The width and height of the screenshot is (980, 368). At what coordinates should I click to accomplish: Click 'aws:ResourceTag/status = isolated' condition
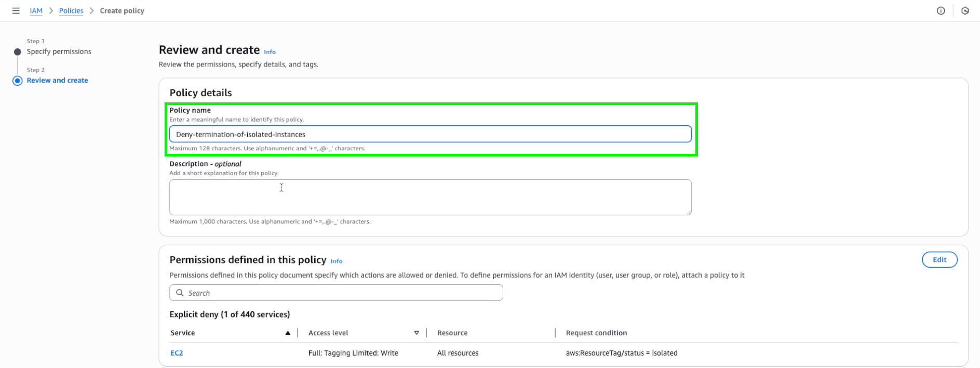[622, 353]
